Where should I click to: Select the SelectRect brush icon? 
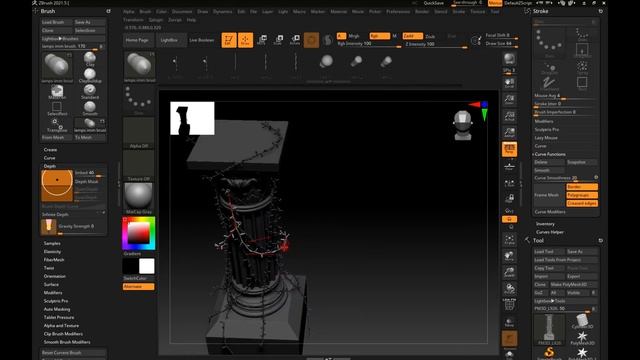(57, 108)
